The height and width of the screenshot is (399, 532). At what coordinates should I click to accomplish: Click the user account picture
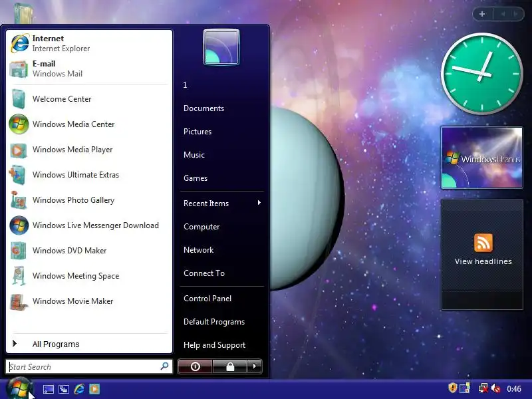click(x=221, y=47)
